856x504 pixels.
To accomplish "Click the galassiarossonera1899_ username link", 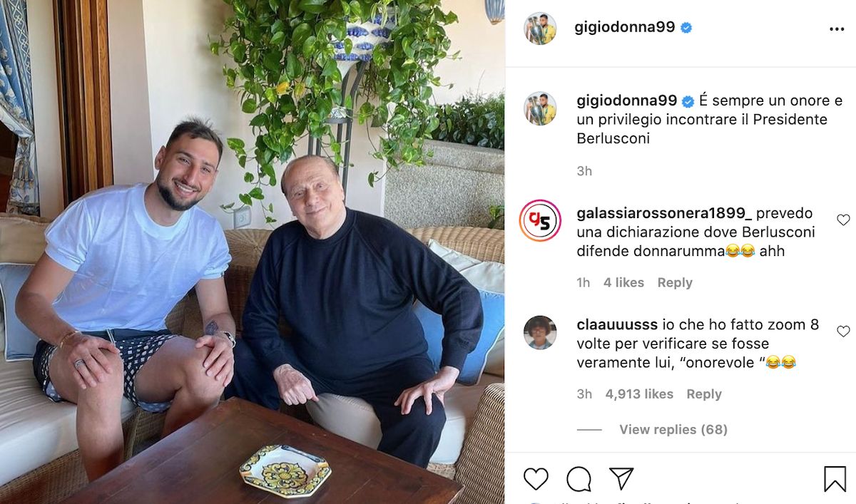I will tap(664, 214).
